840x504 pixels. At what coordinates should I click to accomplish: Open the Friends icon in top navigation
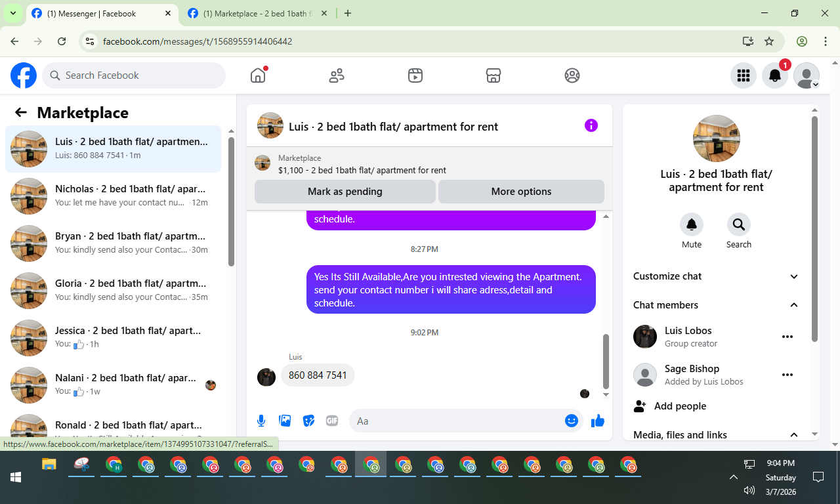(x=337, y=75)
